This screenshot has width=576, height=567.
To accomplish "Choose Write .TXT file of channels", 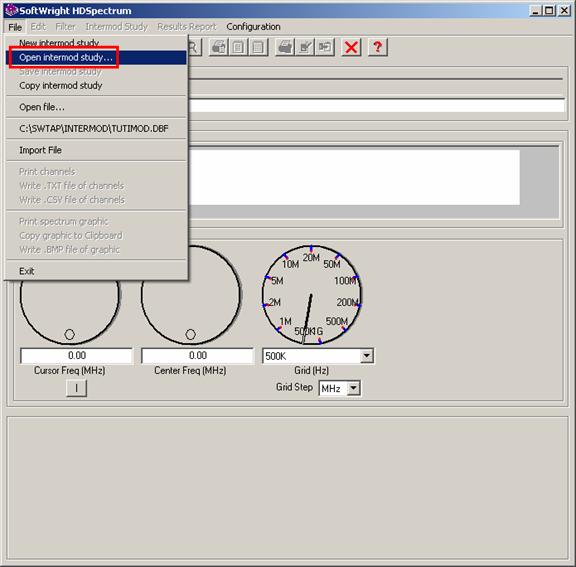I will coord(96,186).
